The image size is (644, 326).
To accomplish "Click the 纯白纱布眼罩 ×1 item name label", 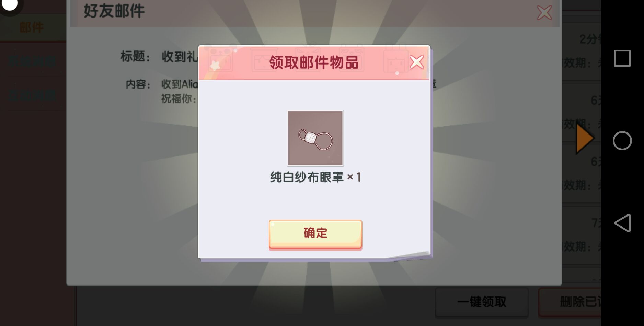I will pyautogui.click(x=315, y=177).
